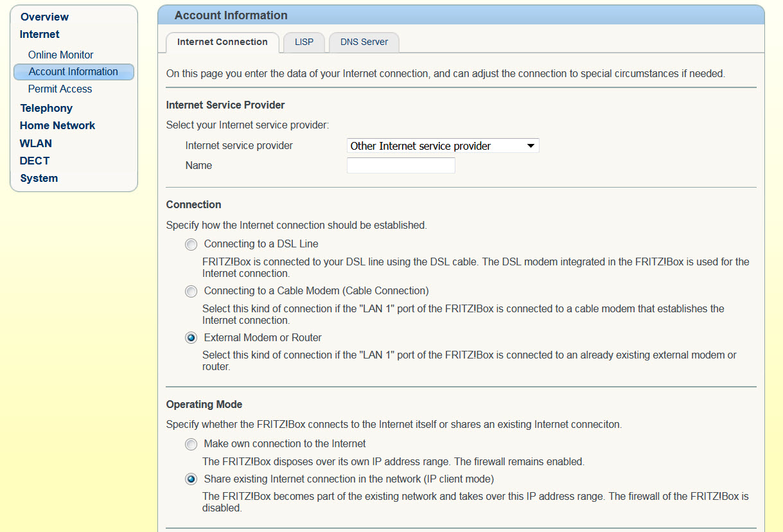The height and width of the screenshot is (532, 783).
Task: Select Share existing Internet connection (IP client mode)
Action: pos(191,479)
